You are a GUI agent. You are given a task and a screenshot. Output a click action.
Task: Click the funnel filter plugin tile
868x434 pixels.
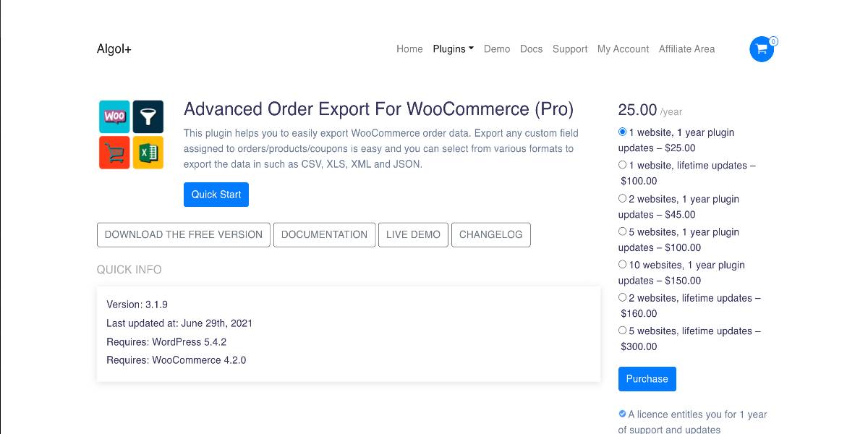tap(148, 116)
